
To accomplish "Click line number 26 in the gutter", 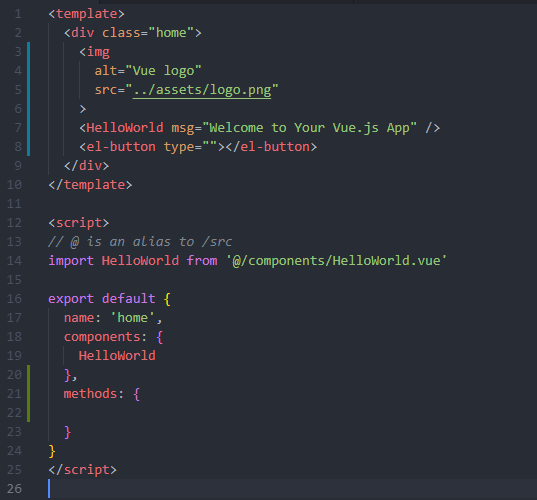I will [x=14, y=489].
